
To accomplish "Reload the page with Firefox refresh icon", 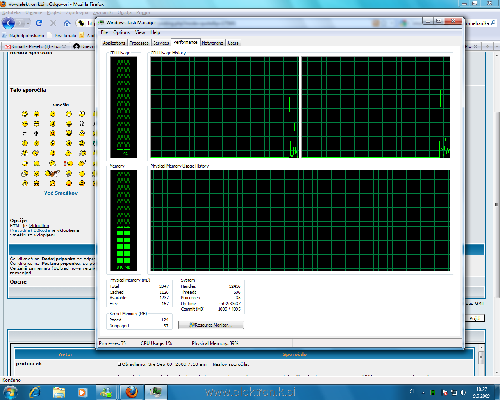I will [39, 23].
